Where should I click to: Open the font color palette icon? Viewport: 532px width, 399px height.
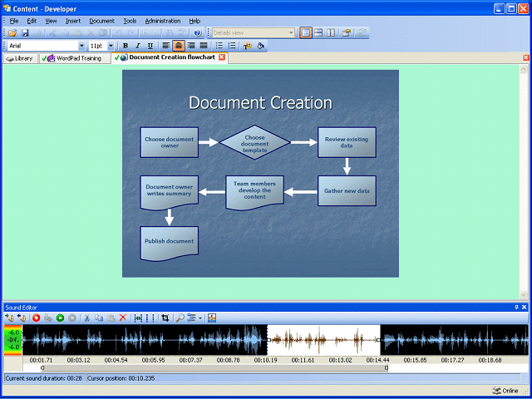[248, 46]
